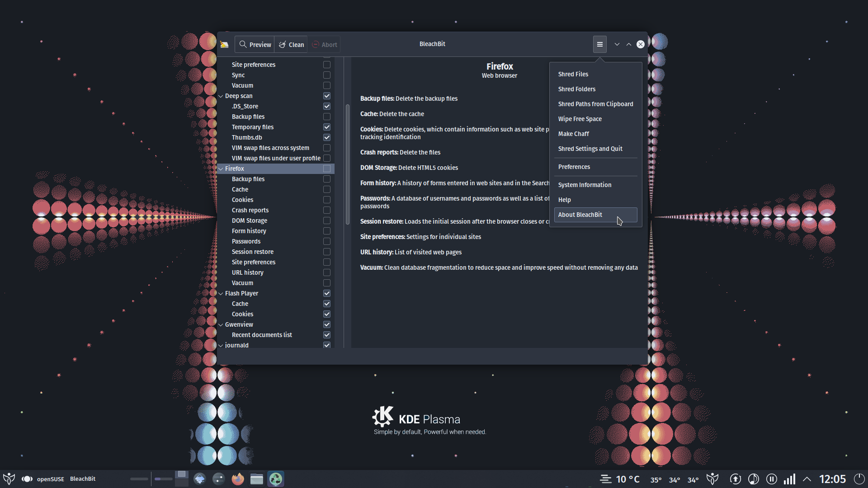Click the BleachBit app icon in the title bar
Image resolution: width=868 pixels, height=488 pixels.
[x=224, y=44]
